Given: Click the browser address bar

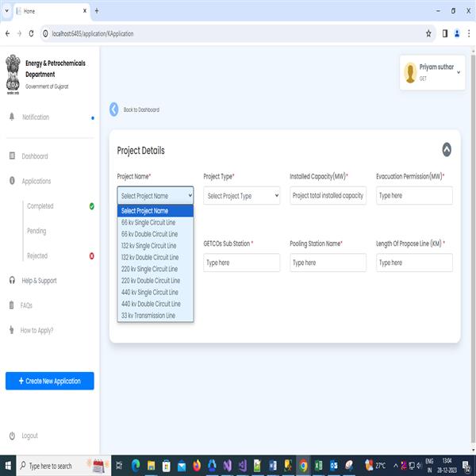Looking at the screenshot, I should (236, 33).
